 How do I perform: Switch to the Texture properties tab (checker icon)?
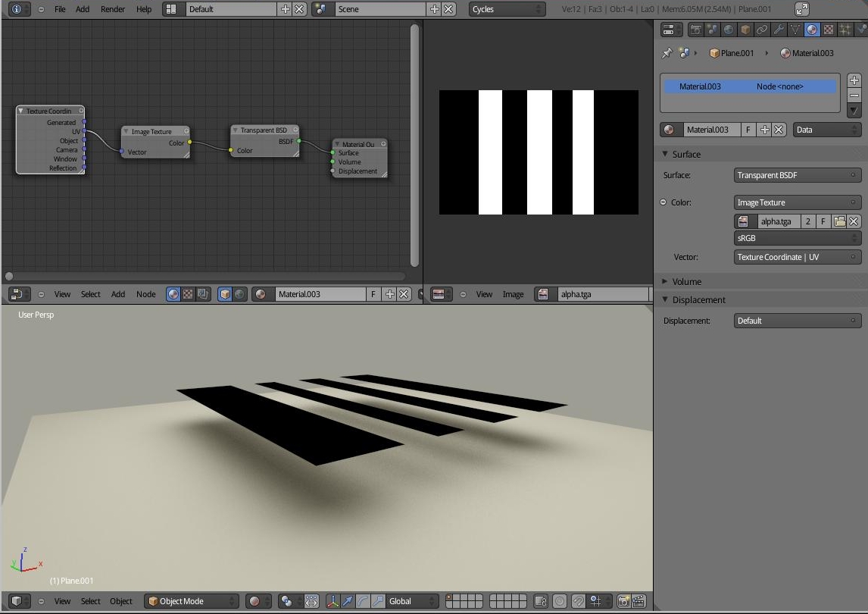828,29
